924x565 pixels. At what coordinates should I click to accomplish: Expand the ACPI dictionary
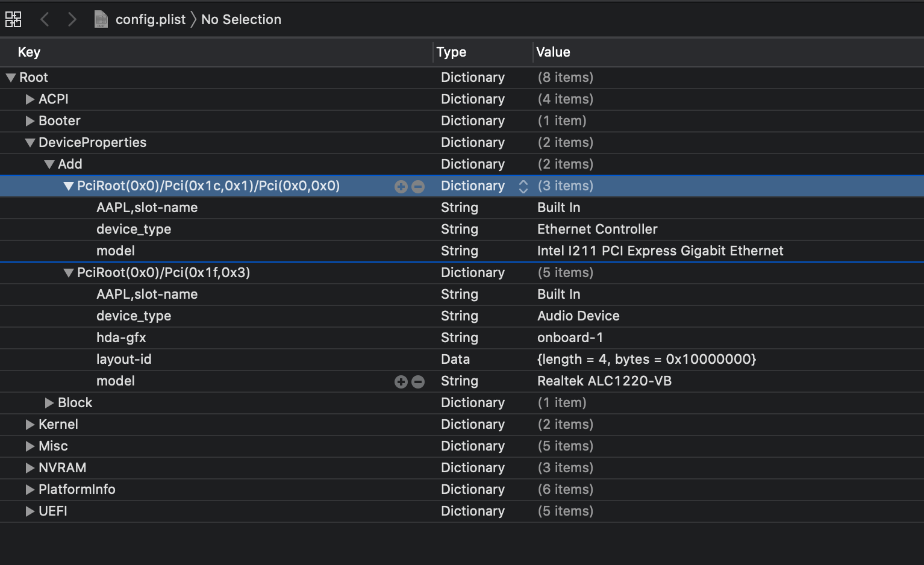[x=30, y=99]
